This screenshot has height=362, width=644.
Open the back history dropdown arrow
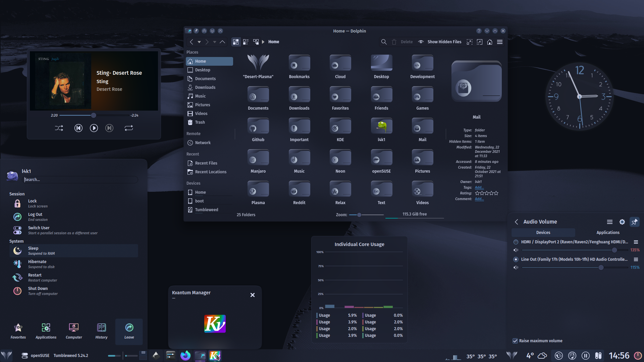pyautogui.click(x=199, y=42)
